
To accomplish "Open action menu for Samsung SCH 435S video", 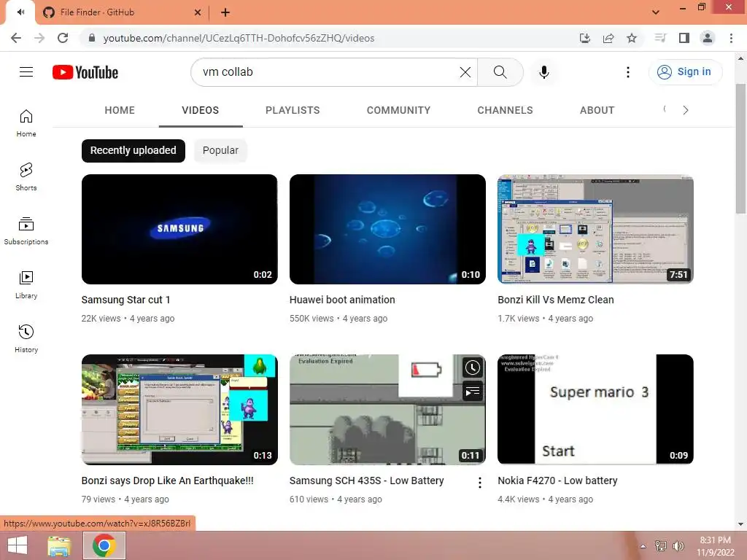I will point(480,483).
